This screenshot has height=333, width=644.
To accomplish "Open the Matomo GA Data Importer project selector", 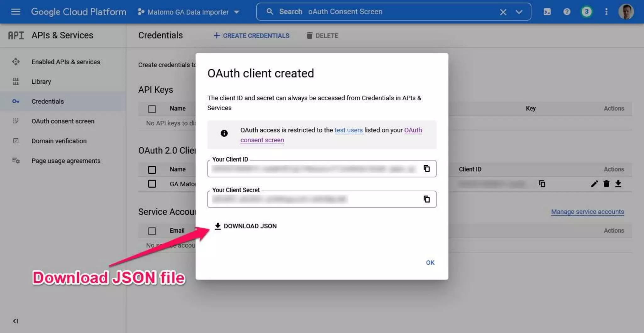I will point(189,12).
